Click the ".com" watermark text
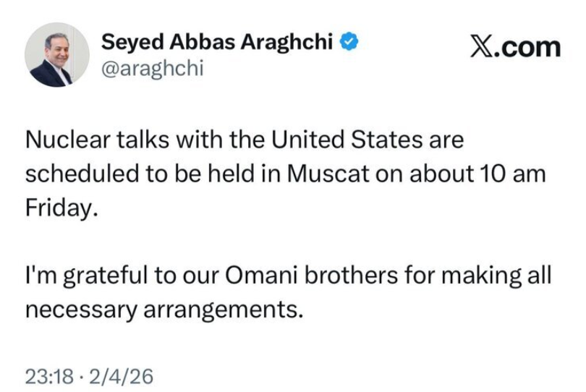The height and width of the screenshot is (392, 586). 530,48
